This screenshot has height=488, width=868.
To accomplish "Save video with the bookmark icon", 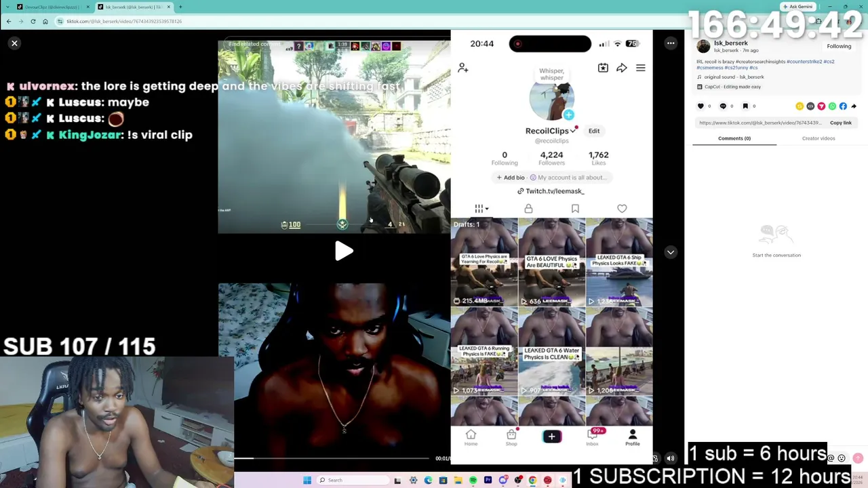I will [x=745, y=106].
